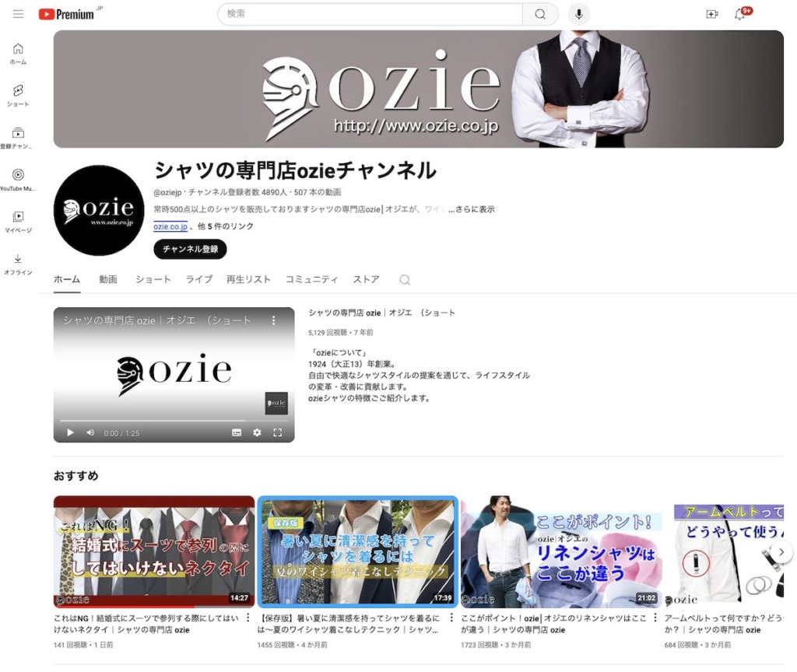Screen dimensions: 797x672
Task: Toggle subtitles on featured video
Action: pos(237,432)
